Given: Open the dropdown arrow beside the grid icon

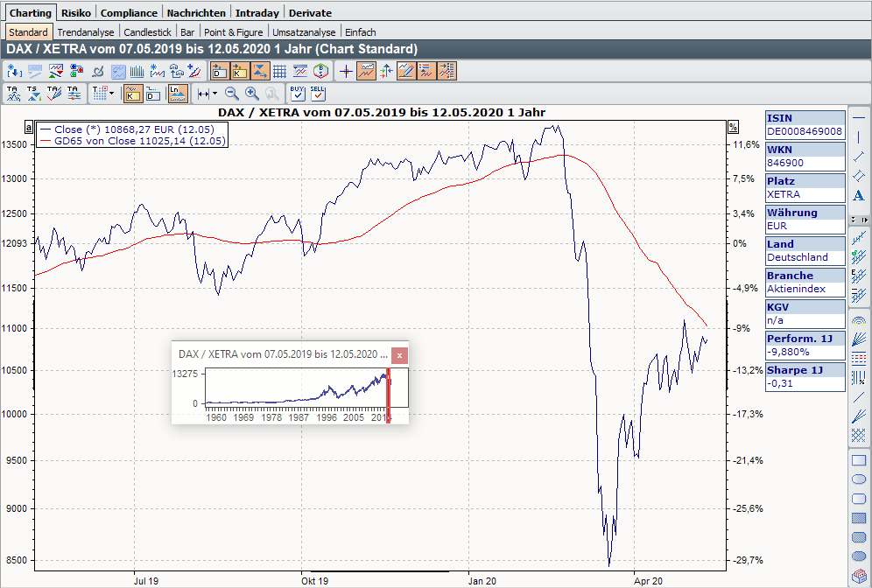Looking at the screenshot, I should (x=111, y=94).
